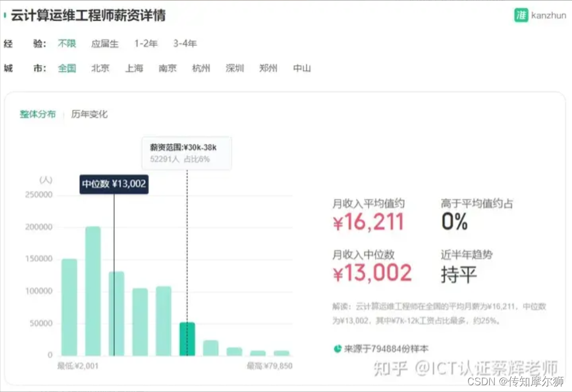This screenshot has height=392, width=572.
Task: Switch to the 整体分布 tab
Action: point(38,114)
